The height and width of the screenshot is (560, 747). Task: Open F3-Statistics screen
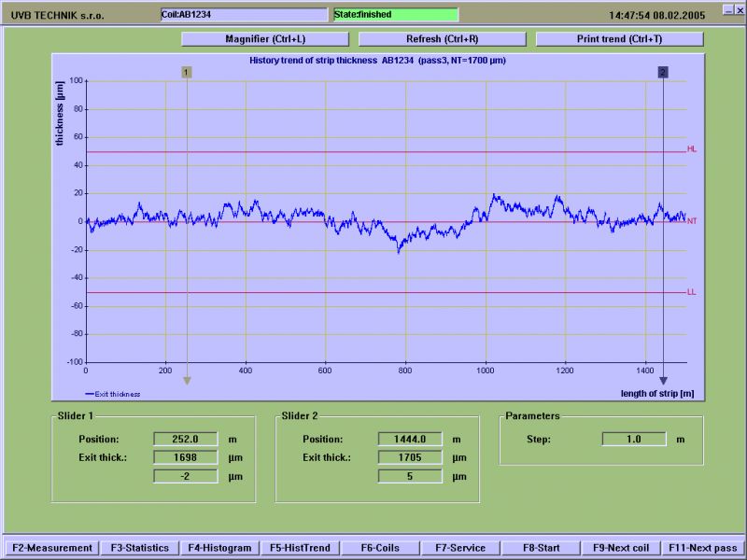pos(140,548)
